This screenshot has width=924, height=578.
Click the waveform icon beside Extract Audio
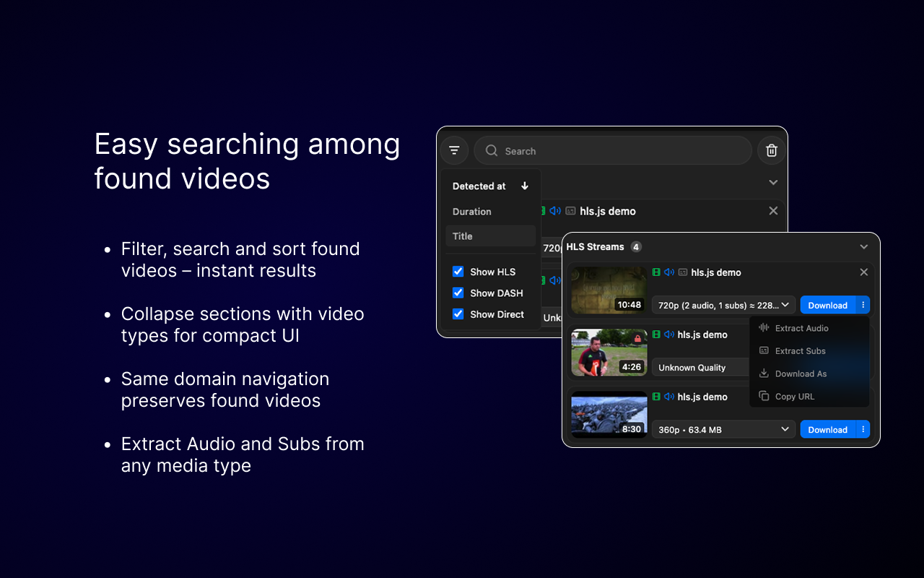(x=764, y=328)
